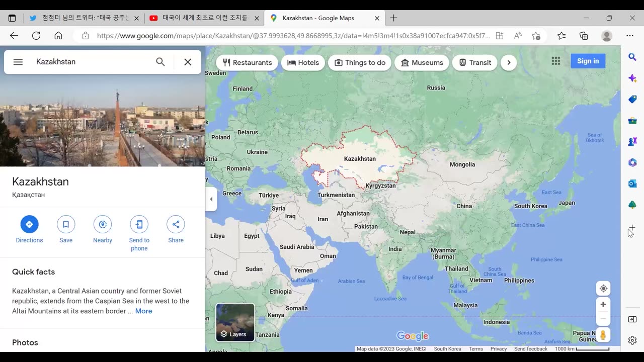644x362 pixels.
Task: Open the map Layers switcher
Action: (x=235, y=322)
